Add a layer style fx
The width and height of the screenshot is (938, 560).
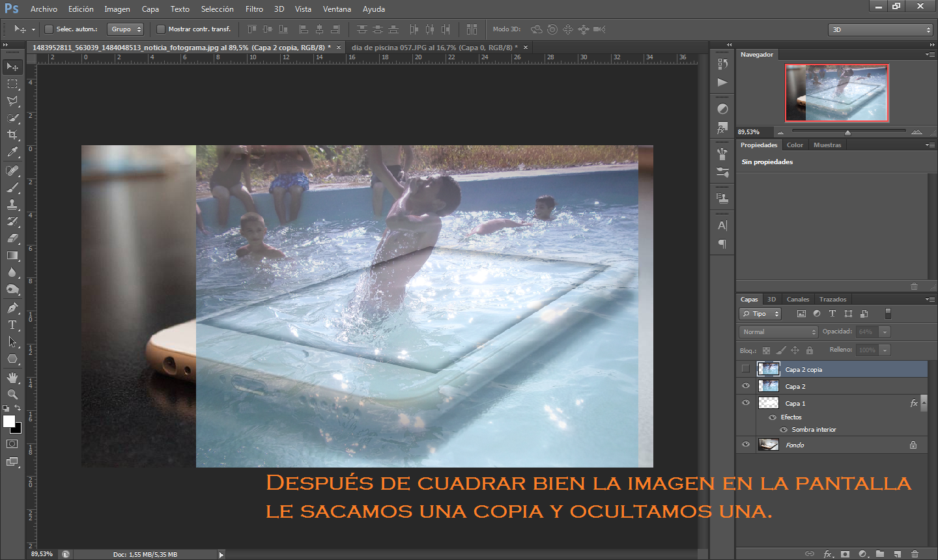[828, 554]
